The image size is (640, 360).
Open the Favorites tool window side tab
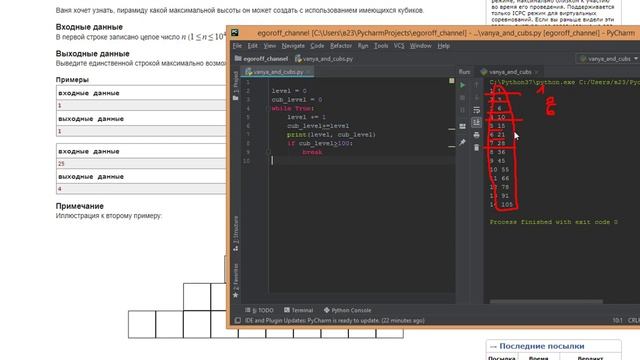click(x=236, y=281)
